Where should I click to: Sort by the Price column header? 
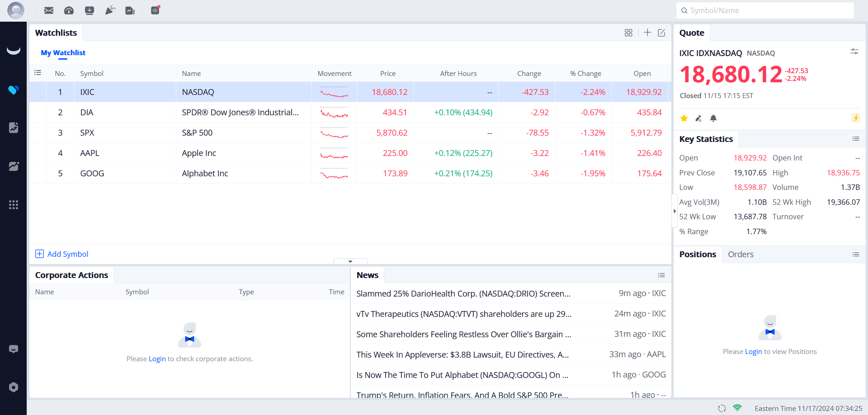[387, 73]
